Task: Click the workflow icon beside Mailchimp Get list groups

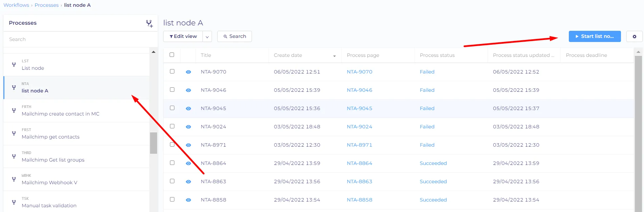Action: (x=14, y=156)
